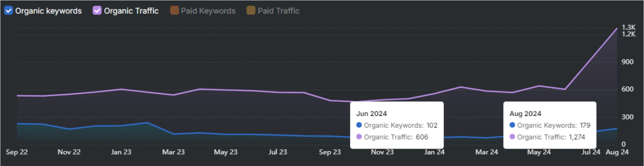Click Organic Traffic 1,274 value in tooltip

[x=577, y=137]
